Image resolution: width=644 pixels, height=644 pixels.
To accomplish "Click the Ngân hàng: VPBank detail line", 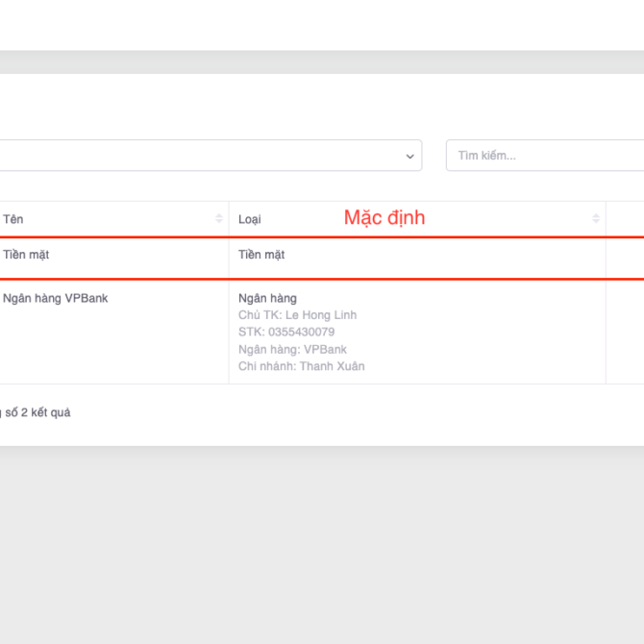I will click(292, 350).
